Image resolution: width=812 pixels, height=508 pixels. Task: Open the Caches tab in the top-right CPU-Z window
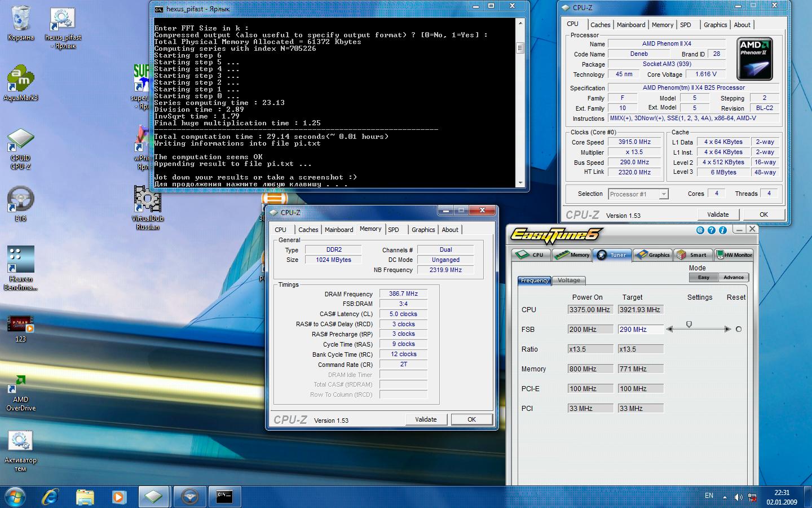(600, 25)
